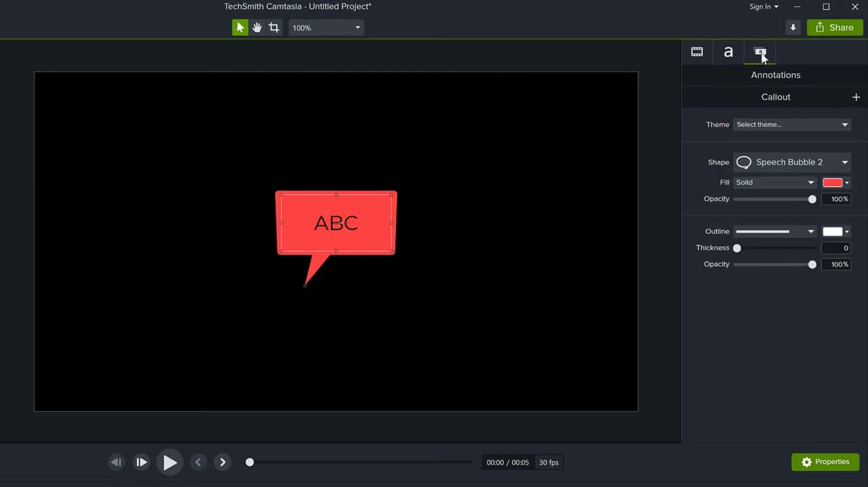The height and width of the screenshot is (487, 868).
Task: Open the Media panel tab on the right sidebar
Action: 697,52
